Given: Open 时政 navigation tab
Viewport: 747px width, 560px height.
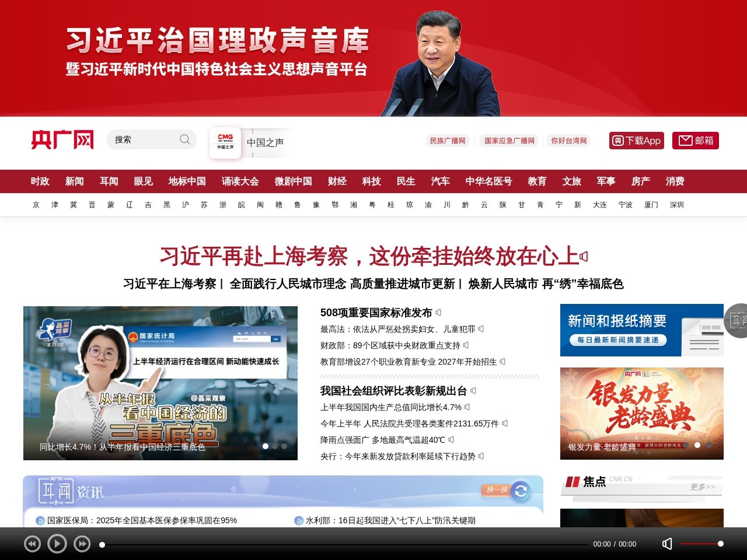Looking at the screenshot, I should [x=40, y=181].
